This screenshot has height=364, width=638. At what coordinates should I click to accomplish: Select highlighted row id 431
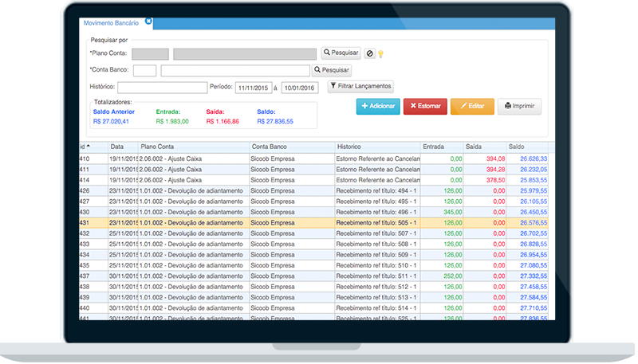(313, 223)
